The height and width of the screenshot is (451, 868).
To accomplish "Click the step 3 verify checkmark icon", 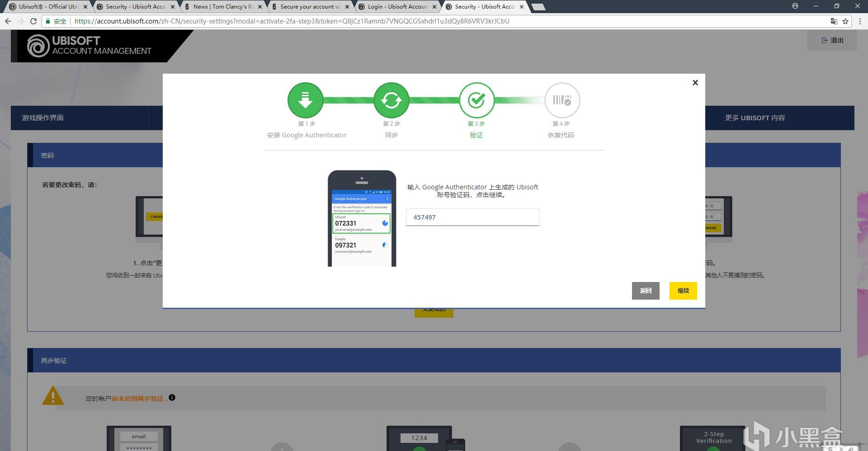I will pyautogui.click(x=476, y=100).
